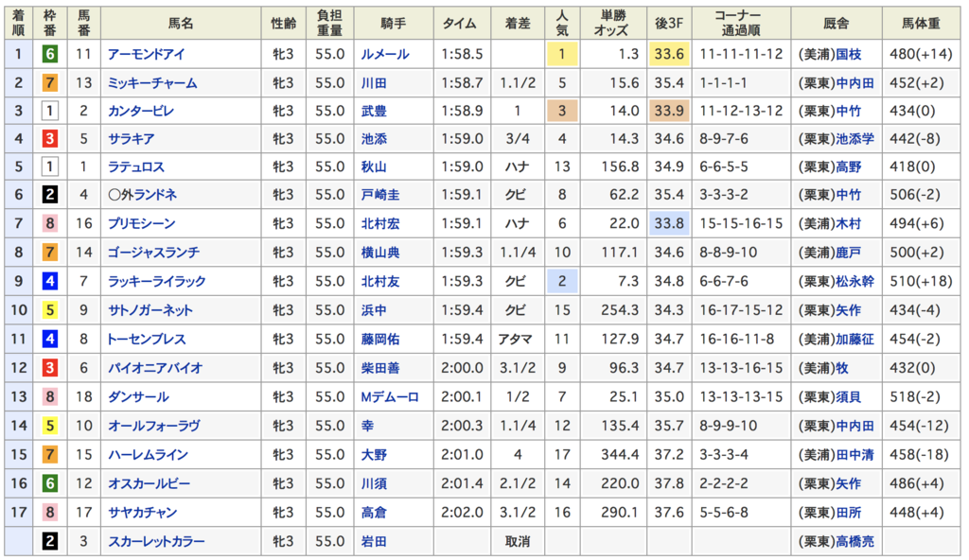
Task: Open trainer link 松永幹
Action: [854, 281]
